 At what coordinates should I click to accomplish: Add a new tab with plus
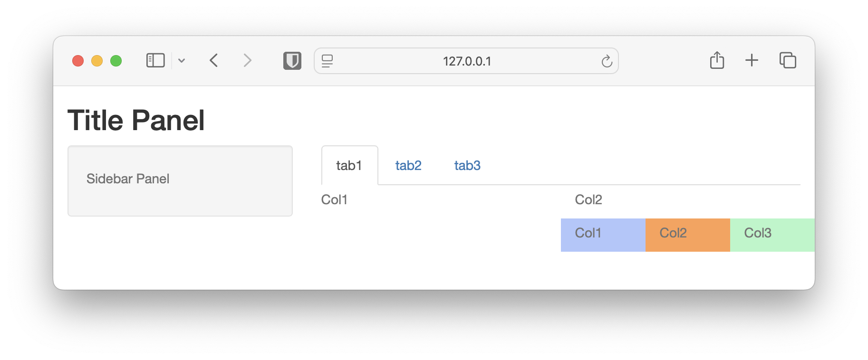752,60
